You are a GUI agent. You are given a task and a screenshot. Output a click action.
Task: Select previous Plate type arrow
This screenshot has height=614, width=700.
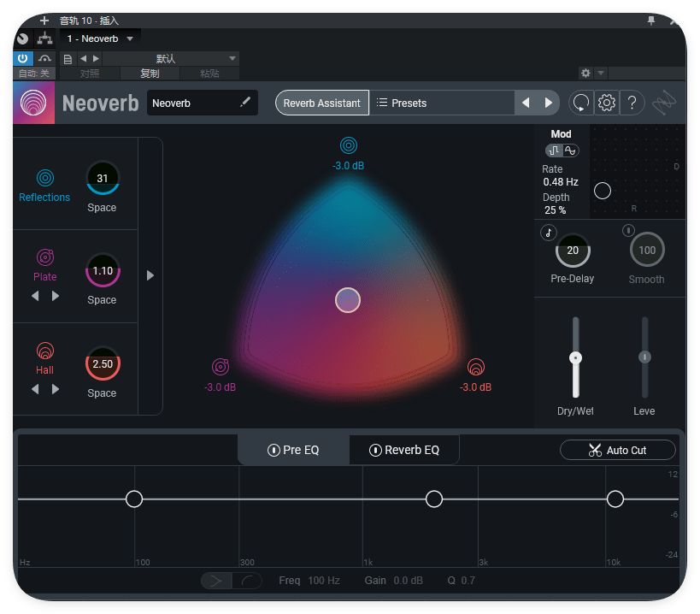[35, 296]
